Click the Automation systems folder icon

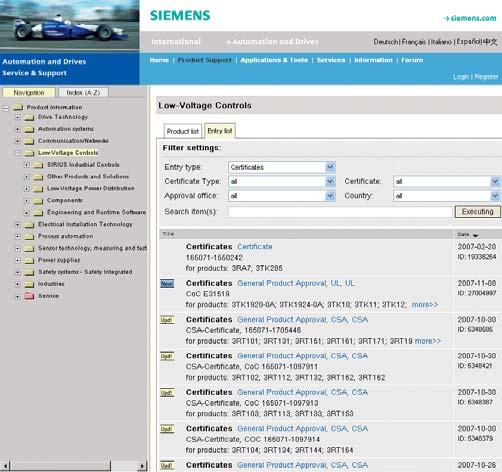pos(29,129)
